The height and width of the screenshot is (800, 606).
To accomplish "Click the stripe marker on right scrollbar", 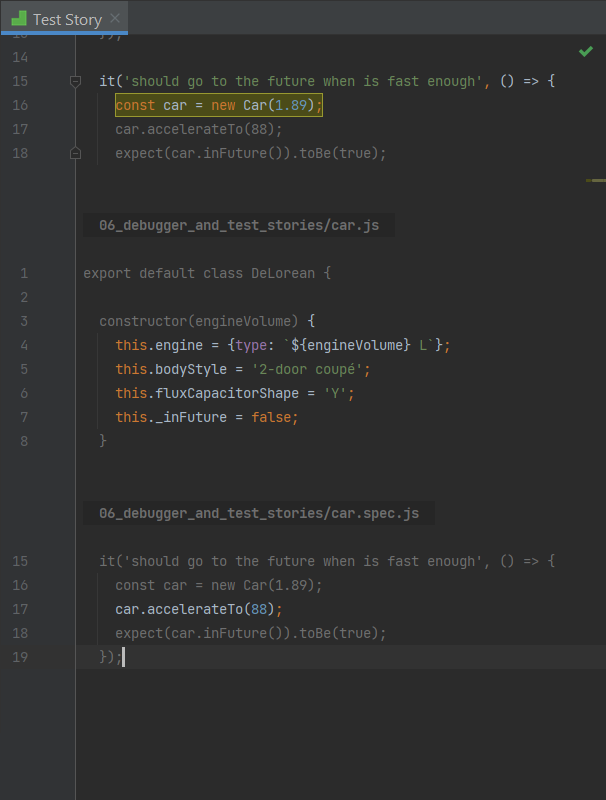I will pyautogui.click(x=596, y=180).
